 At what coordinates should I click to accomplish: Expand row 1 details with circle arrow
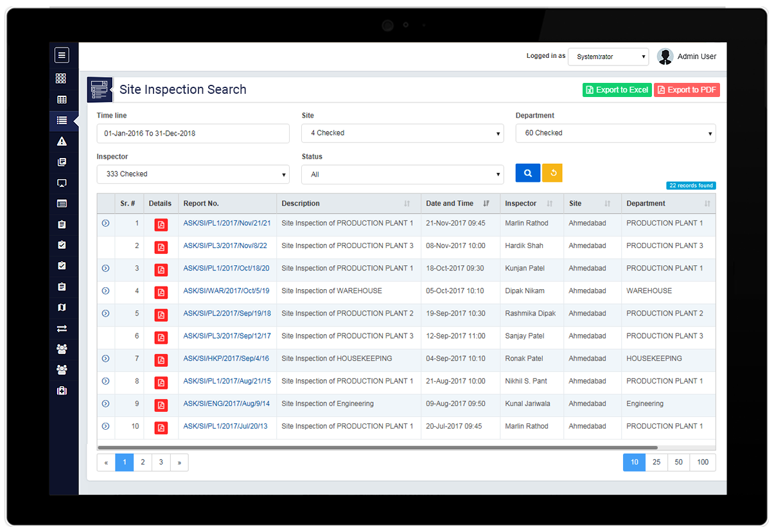105,224
